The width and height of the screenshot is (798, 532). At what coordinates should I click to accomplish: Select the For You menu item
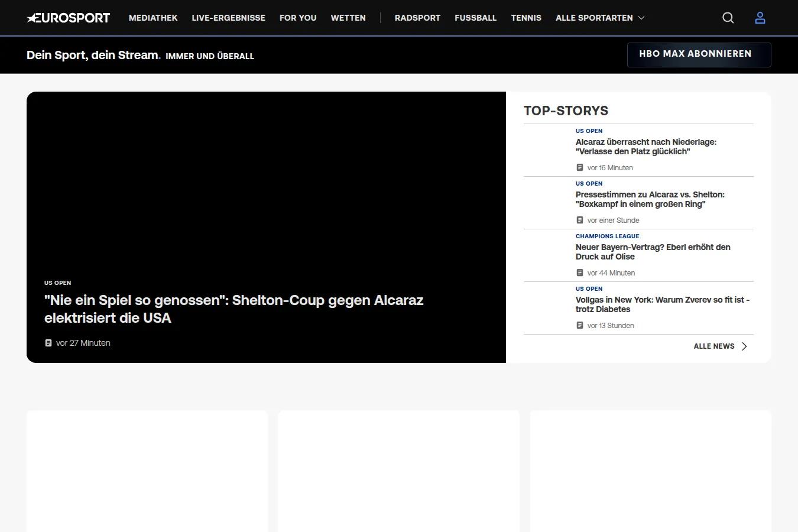tap(298, 18)
